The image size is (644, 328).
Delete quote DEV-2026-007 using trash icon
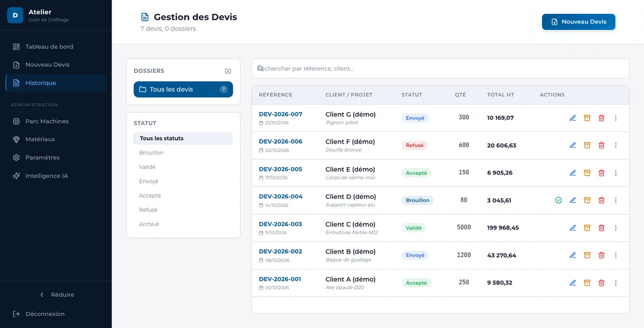tap(601, 118)
